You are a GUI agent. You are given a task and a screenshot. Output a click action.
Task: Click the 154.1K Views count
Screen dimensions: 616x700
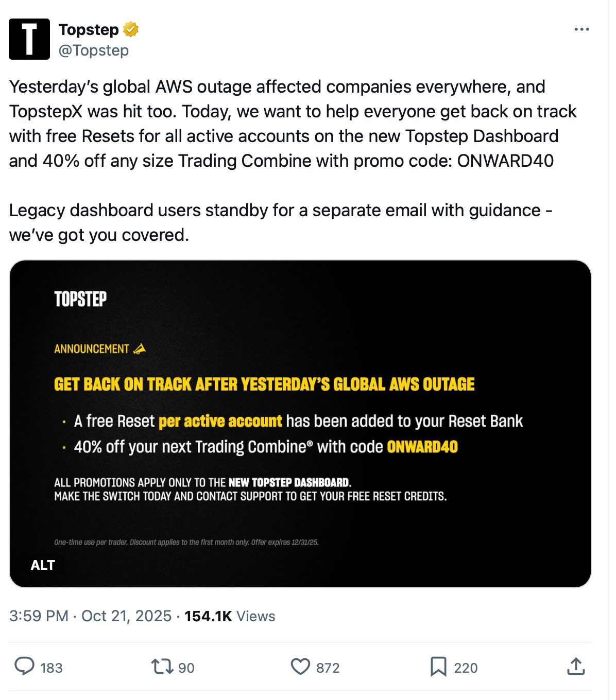tap(230, 616)
